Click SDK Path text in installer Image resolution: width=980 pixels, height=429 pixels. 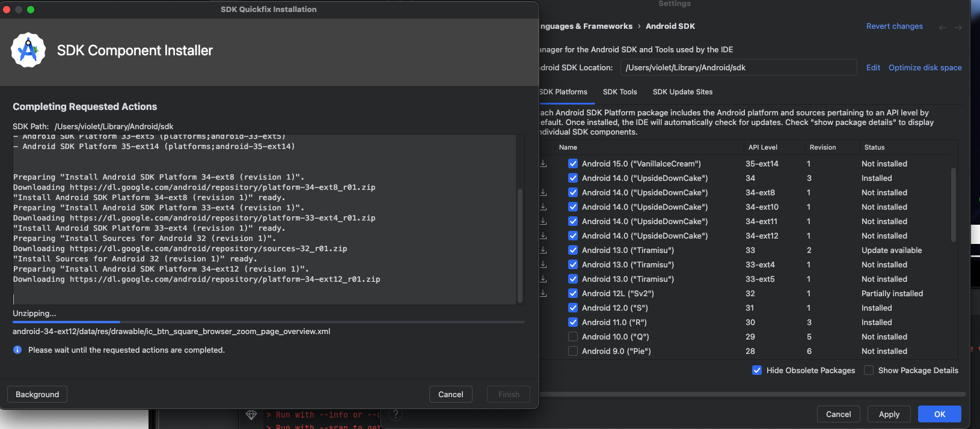[93, 126]
